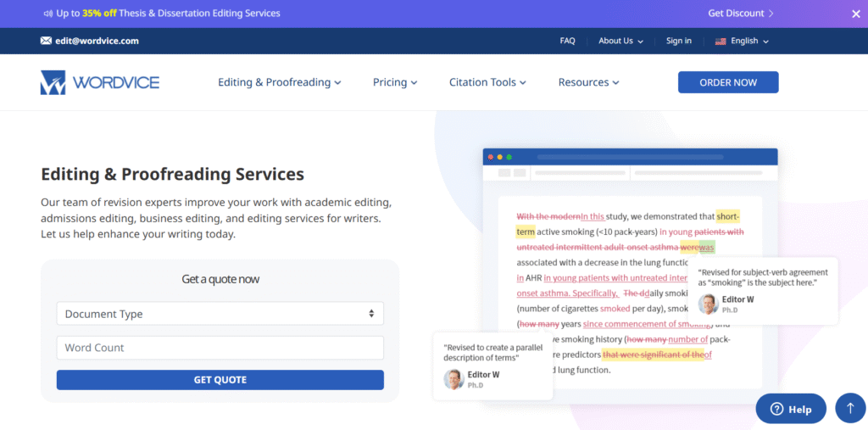868x430 pixels.
Task: Click the red dot in mock window
Action: click(491, 158)
